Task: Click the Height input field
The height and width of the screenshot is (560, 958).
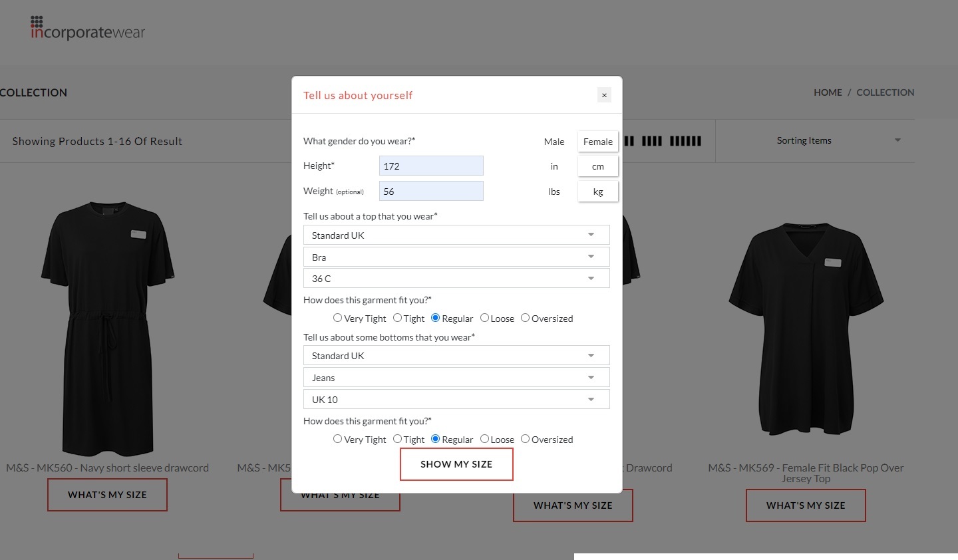Action: [x=431, y=166]
